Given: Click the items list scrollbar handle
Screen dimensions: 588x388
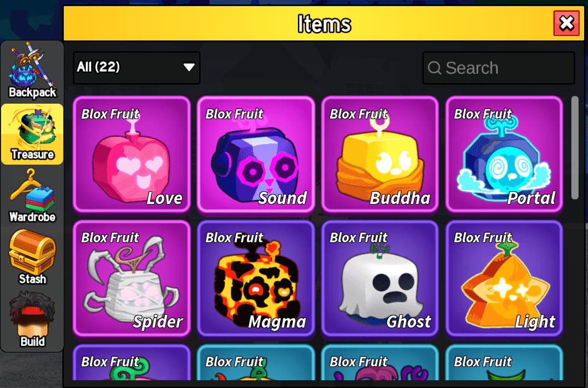Looking at the screenshot, I should (x=575, y=147).
